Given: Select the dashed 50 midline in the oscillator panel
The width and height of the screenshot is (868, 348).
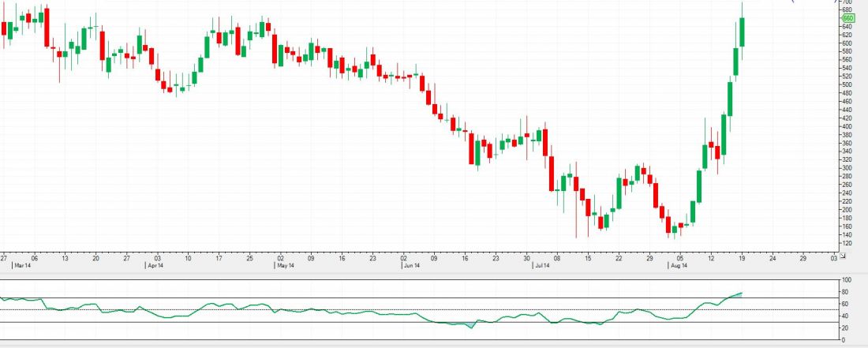Looking at the screenshot, I should (395, 309).
